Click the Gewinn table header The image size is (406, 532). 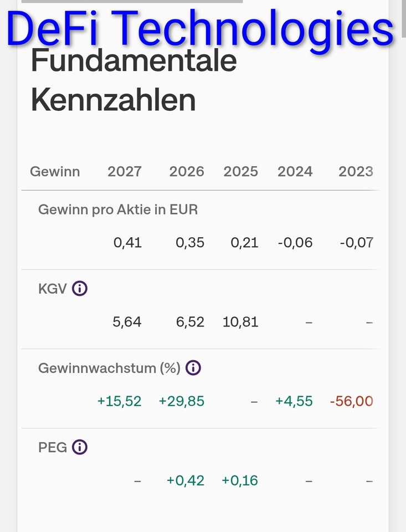pyautogui.click(x=55, y=172)
